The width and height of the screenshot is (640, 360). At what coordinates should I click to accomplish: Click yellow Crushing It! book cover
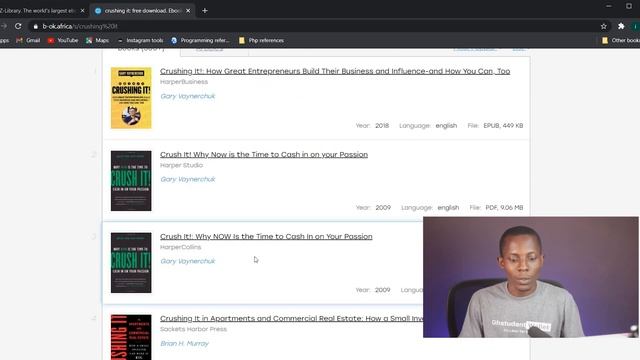[131, 98]
